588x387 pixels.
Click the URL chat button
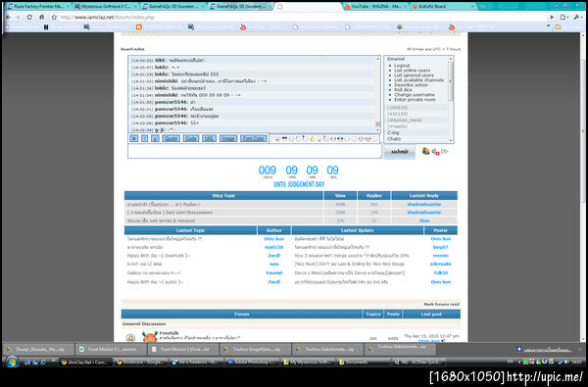click(209, 138)
